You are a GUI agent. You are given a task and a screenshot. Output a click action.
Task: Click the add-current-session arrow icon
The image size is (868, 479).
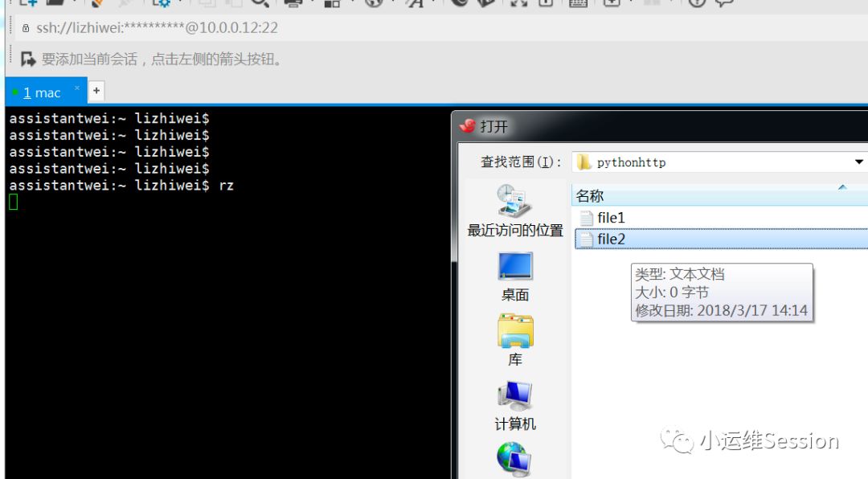28,59
